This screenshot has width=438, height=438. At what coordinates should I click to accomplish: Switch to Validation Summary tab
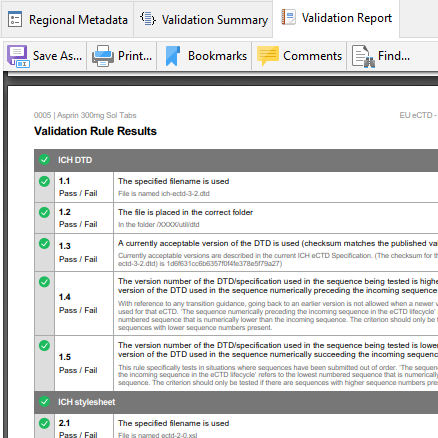click(x=203, y=20)
